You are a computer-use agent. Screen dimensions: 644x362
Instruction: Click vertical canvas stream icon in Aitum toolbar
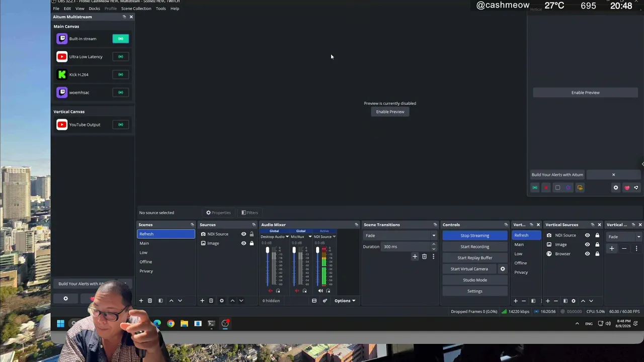[x=535, y=188]
